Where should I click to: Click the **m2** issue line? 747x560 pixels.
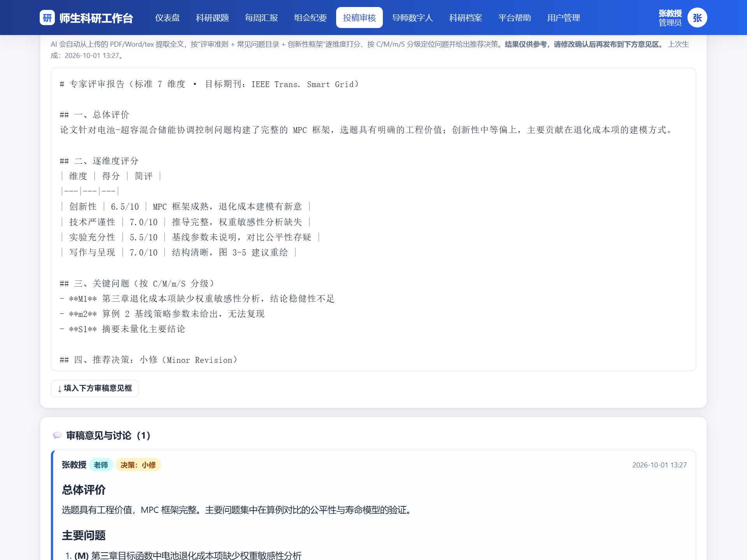(162, 314)
